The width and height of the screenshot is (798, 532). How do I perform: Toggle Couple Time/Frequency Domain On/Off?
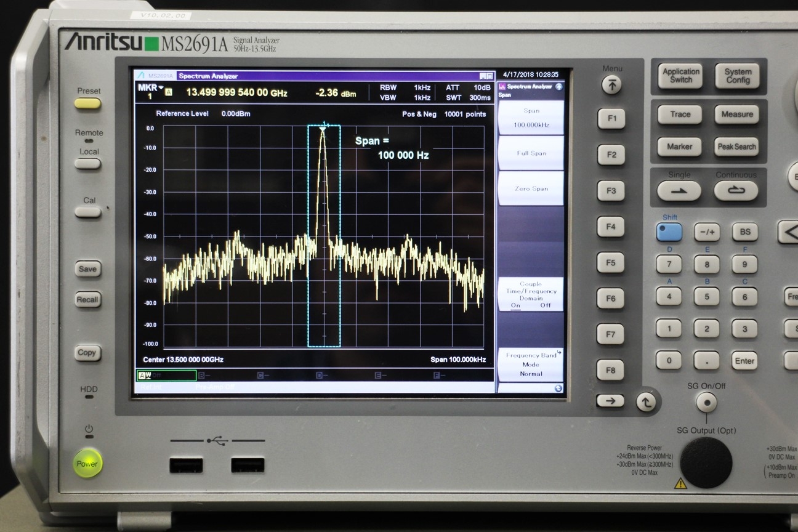(531, 294)
